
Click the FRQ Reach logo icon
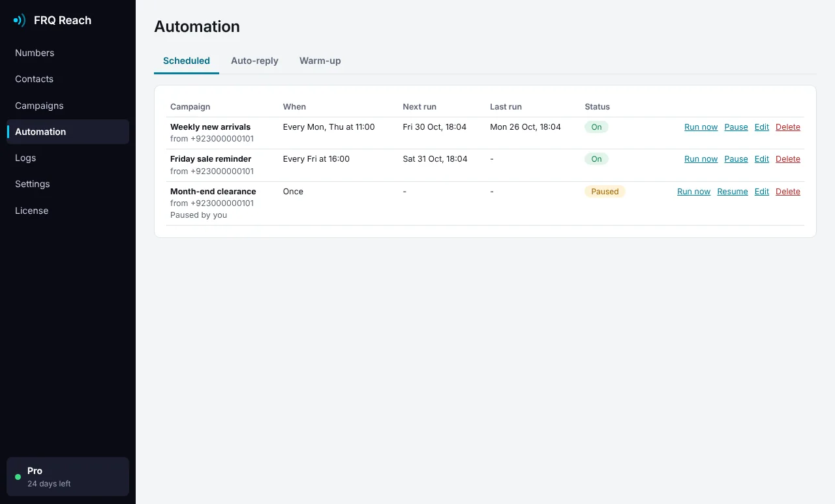[20, 20]
